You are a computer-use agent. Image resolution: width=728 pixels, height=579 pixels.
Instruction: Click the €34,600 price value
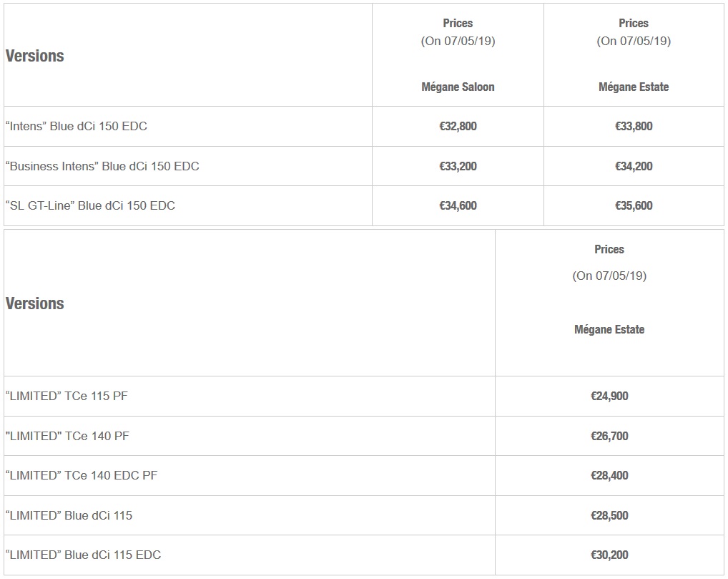pyautogui.click(x=458, y=205)
